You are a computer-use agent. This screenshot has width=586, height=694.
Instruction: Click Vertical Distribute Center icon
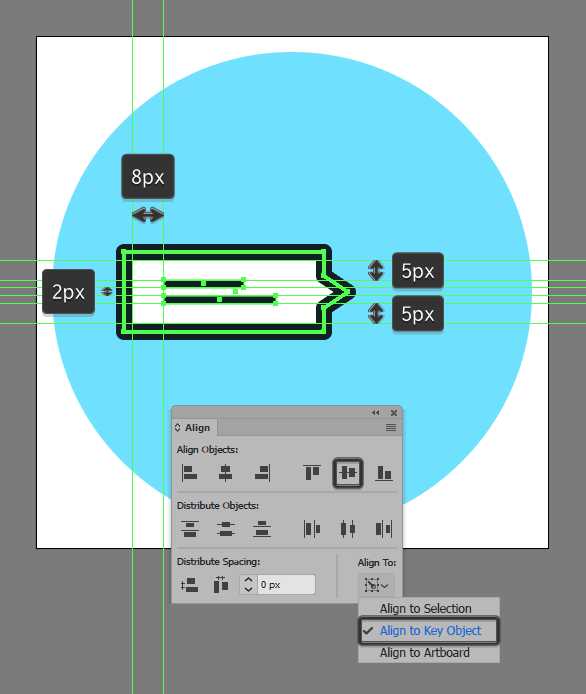point(226,529)
